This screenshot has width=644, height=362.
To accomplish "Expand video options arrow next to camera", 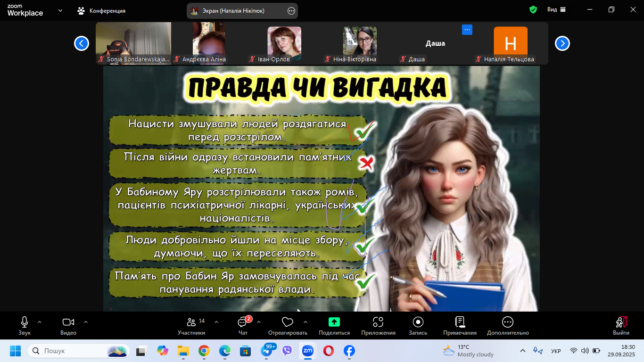I will [x=86, y=322].
